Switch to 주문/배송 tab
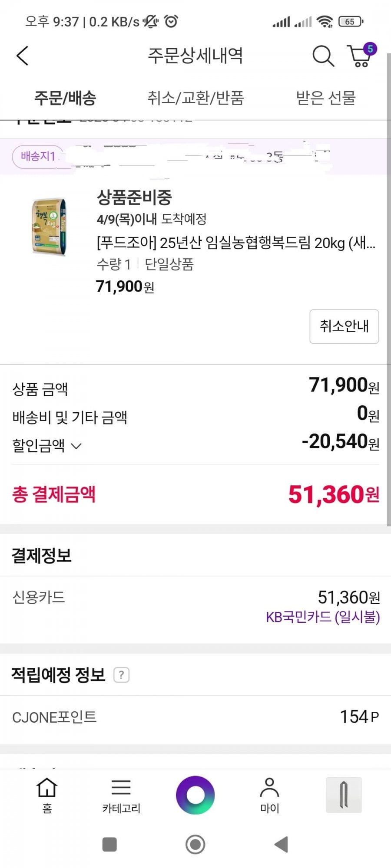 (65, 98)
